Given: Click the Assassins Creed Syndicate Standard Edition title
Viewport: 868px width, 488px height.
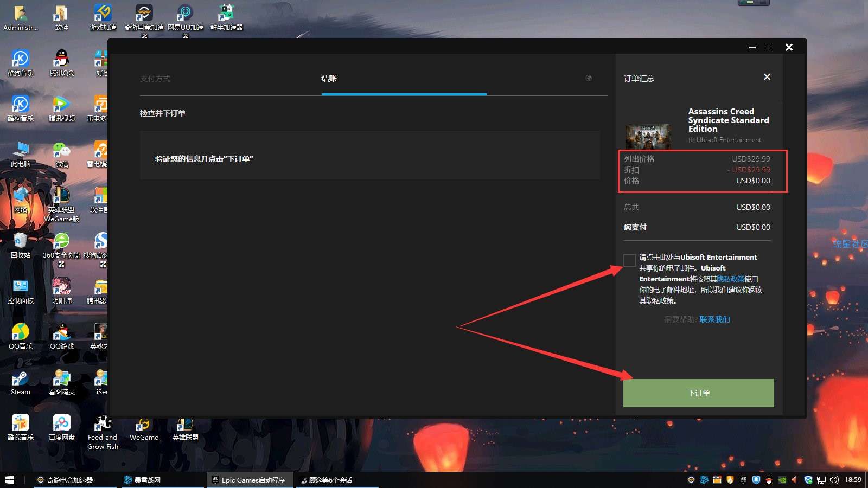Looking at the screenshot, I should 729,120.
